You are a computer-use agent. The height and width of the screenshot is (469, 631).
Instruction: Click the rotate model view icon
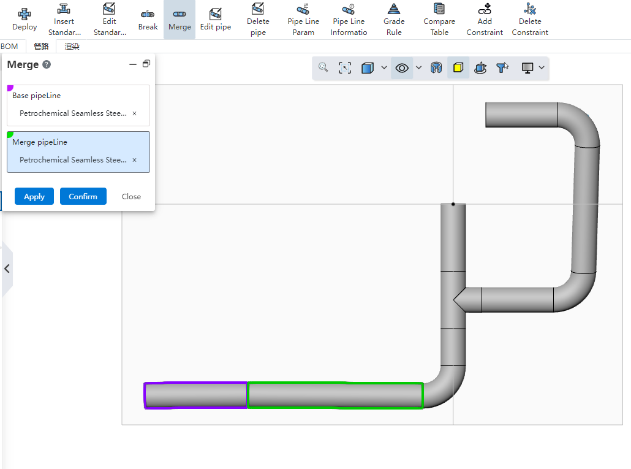coord(480,68)
